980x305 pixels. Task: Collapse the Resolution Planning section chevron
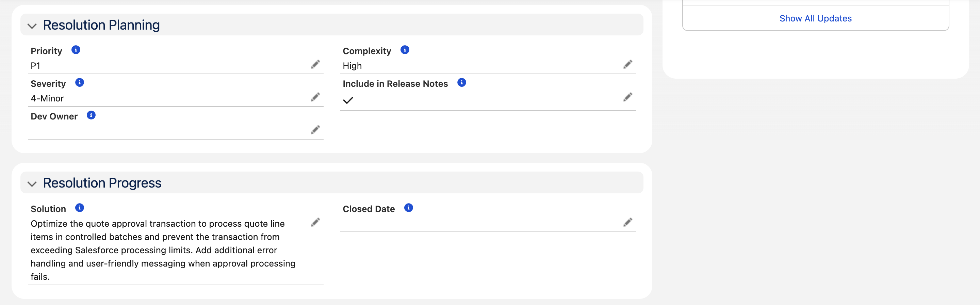[32, 26]
